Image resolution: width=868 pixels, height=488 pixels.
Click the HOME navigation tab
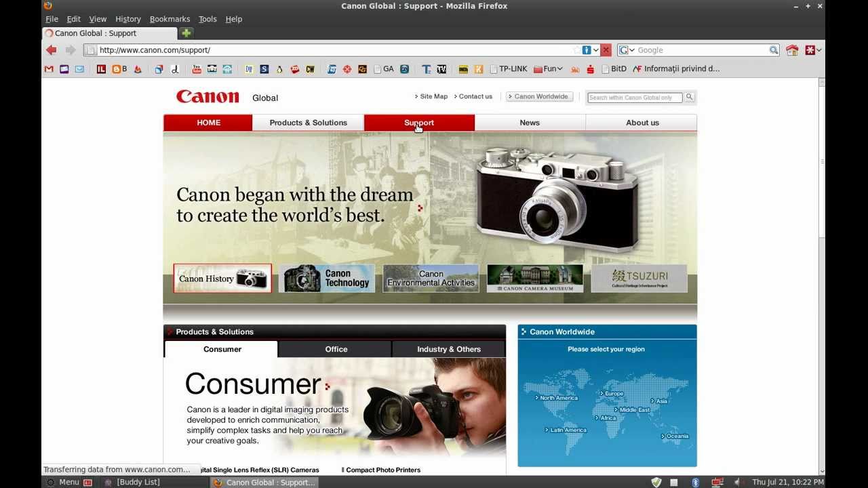[208, 123]
